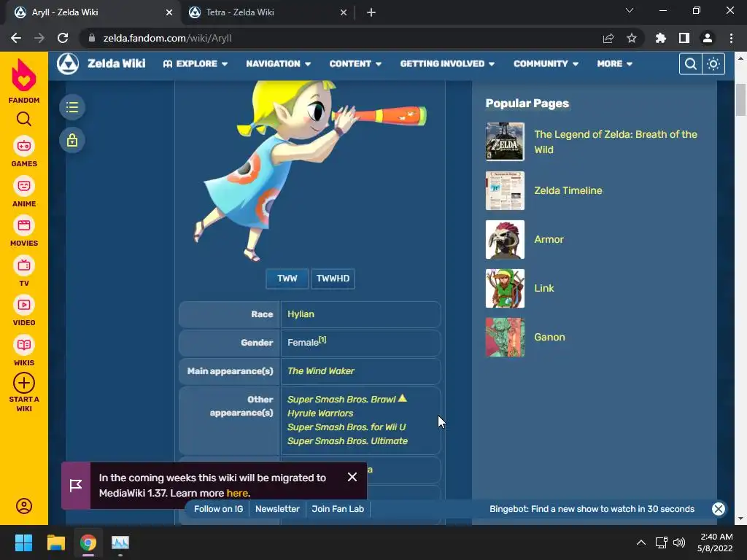Open Super Smash Bros. for Wii U link

click(x=347, y=427)
